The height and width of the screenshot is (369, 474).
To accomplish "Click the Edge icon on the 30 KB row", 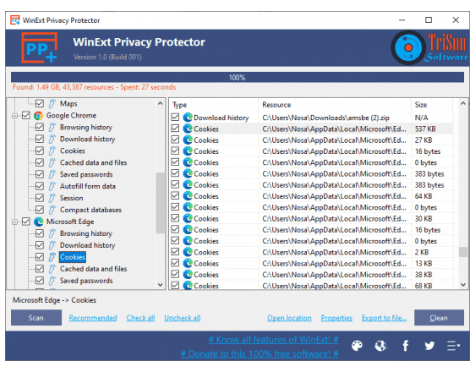I will coord(188,218).
